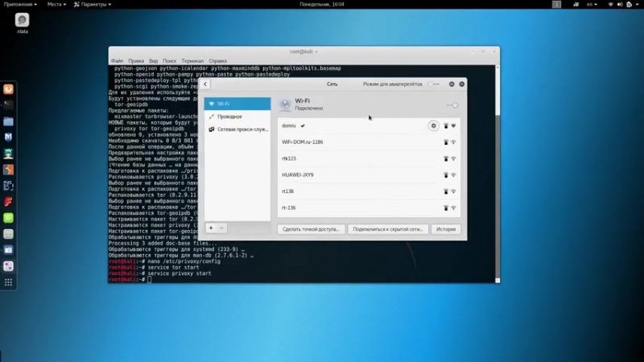Click Сделать точкой доступа button
Image resolution: width=644 pixels, height=362 pixels.
tap(311, 229)
